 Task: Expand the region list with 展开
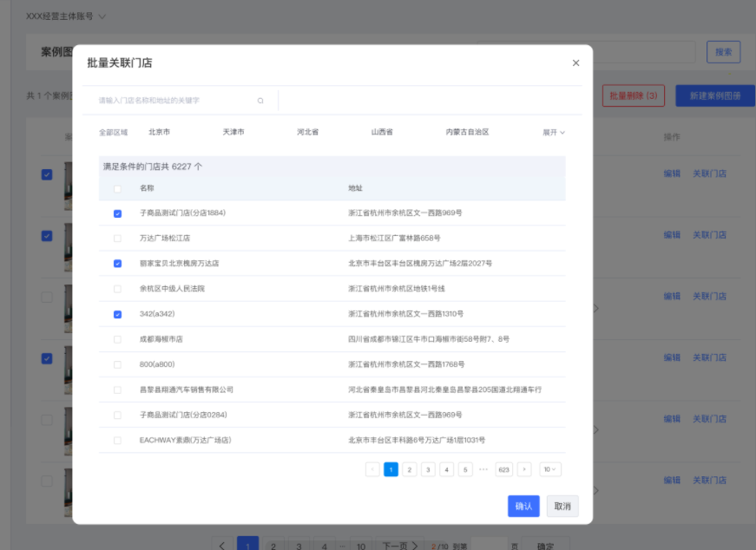[x=554, y=132]
